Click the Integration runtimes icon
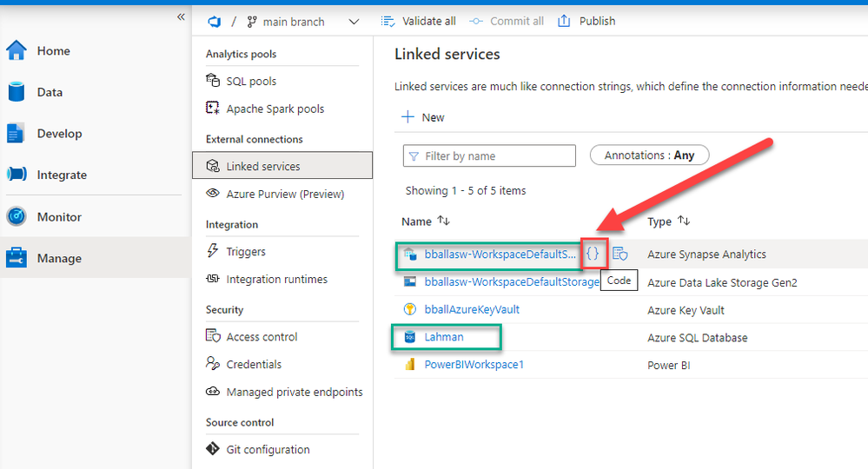868x469 pixels. coord(213,278)
